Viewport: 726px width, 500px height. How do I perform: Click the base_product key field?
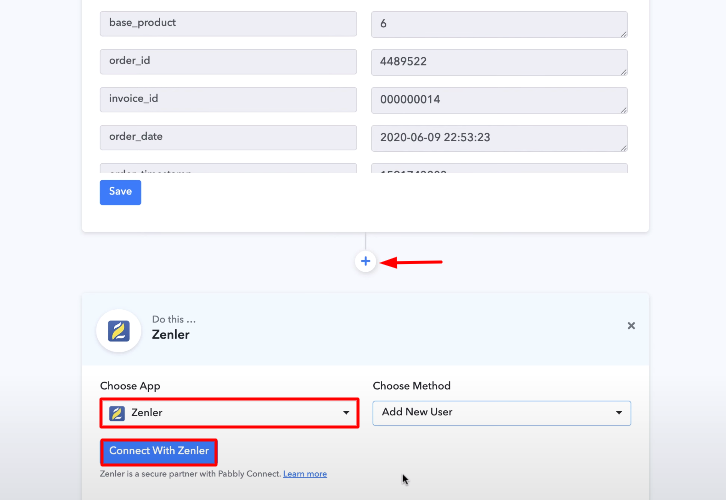(228, 24)
